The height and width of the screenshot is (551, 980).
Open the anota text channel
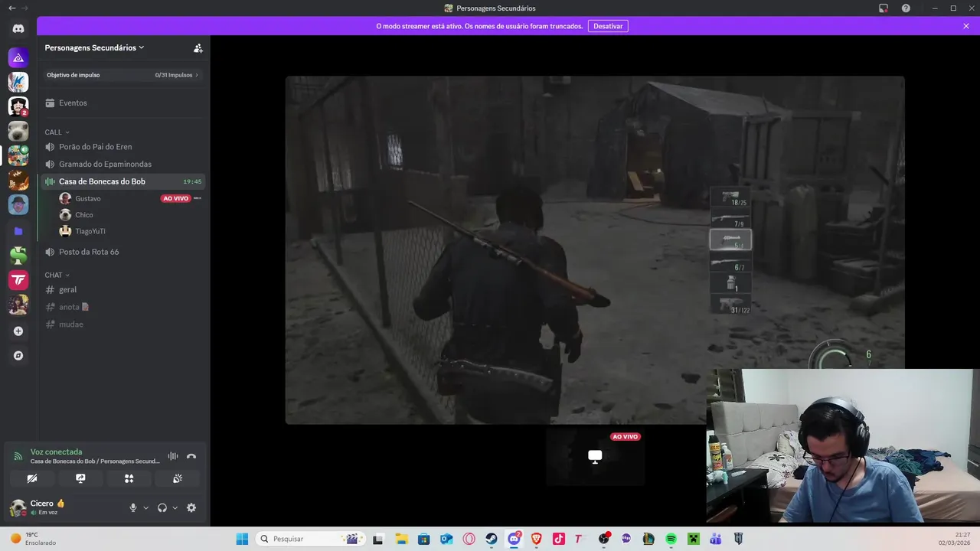click(x=122, y=307)
